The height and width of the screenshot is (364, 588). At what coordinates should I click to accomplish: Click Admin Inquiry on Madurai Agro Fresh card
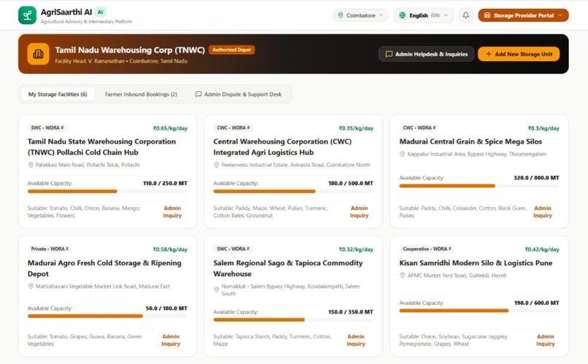click(171, 340)
